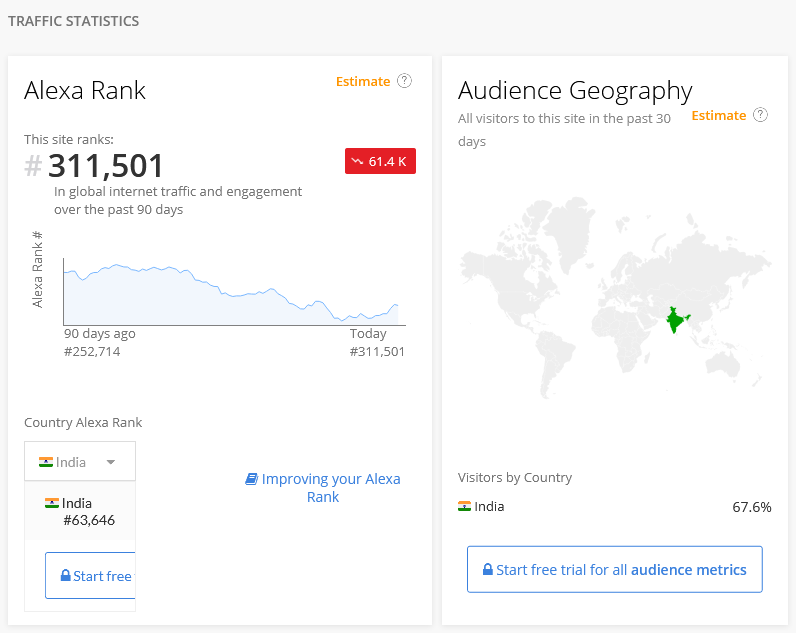The width and height of the screenshot is (796, 633).
Task: Click the Visitors by Country label
Action: click(515, 477)
